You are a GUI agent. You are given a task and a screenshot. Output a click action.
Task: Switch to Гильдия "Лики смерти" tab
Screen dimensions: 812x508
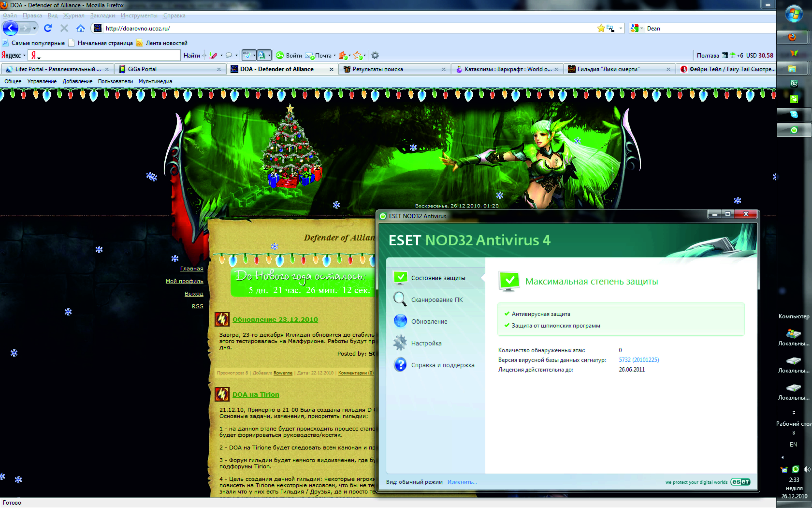(x=619, y=69)
